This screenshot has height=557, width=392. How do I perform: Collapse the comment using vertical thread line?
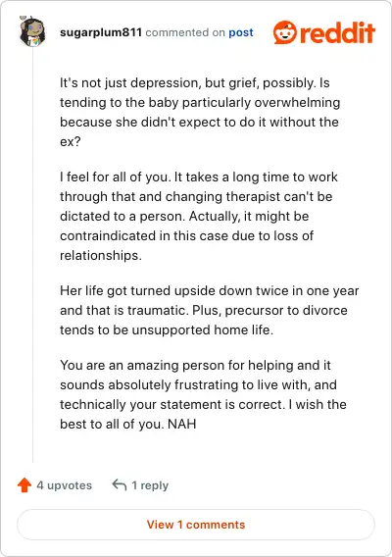click(x=33, y=254)
